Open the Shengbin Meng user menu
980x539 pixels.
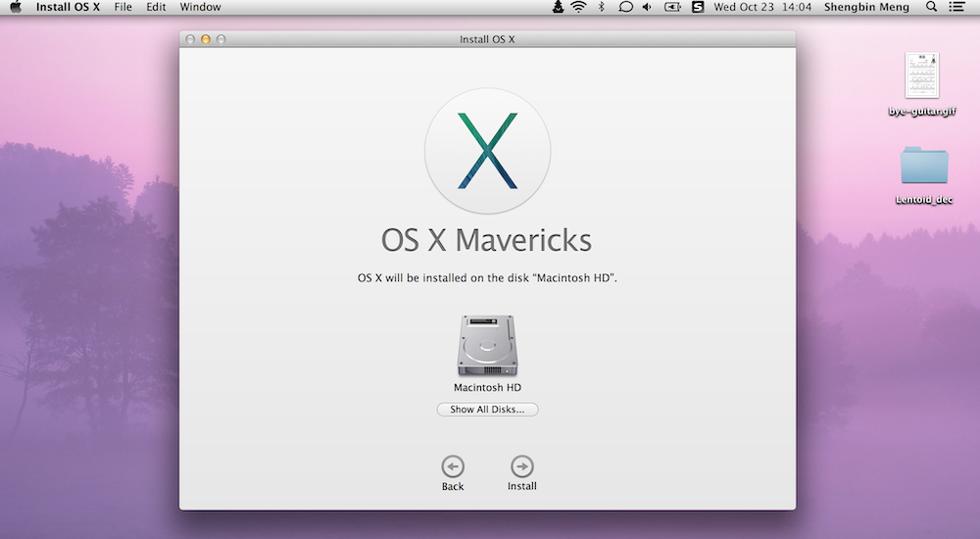(866, 7)
